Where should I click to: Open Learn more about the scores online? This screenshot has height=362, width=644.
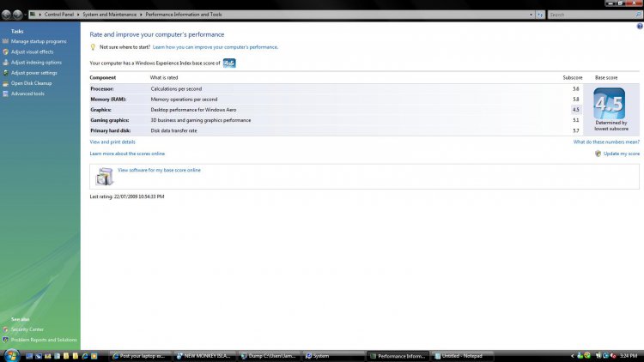point(127,154)
